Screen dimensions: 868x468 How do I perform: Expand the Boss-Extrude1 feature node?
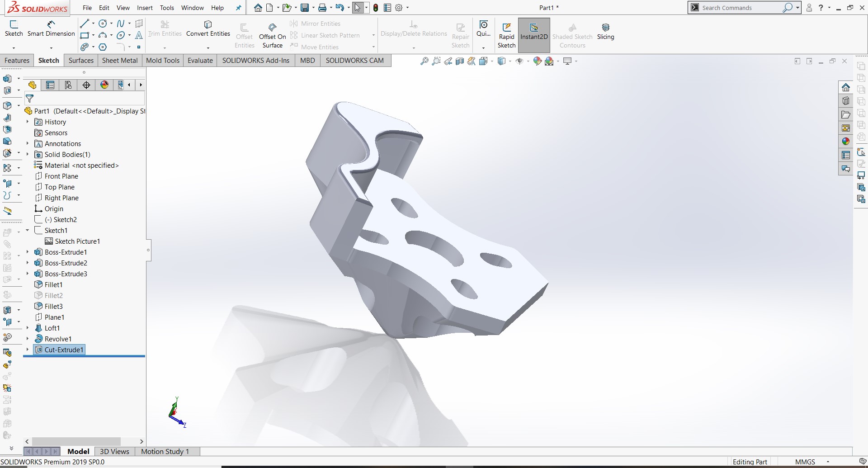tap(28, 252)
